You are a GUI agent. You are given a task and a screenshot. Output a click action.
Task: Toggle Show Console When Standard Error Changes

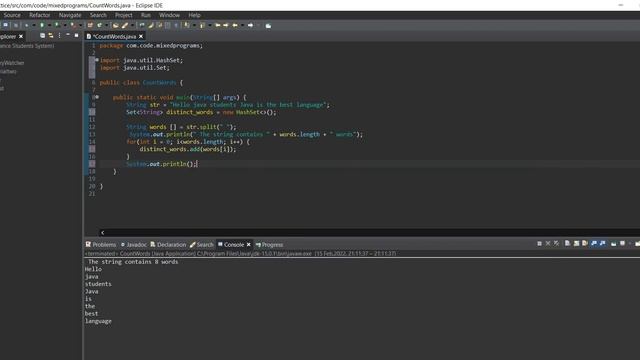[x=602, y=244]
